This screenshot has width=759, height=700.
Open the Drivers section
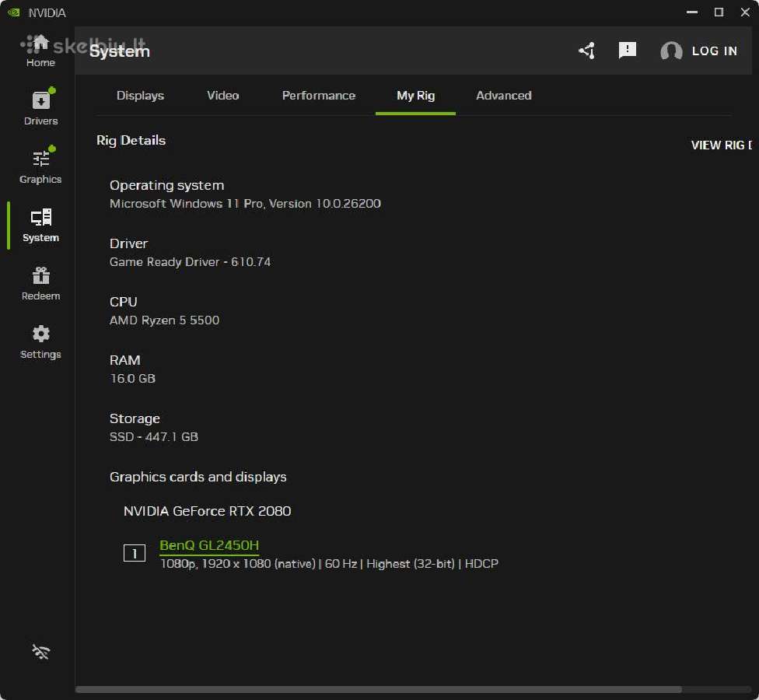pos(40,107)
